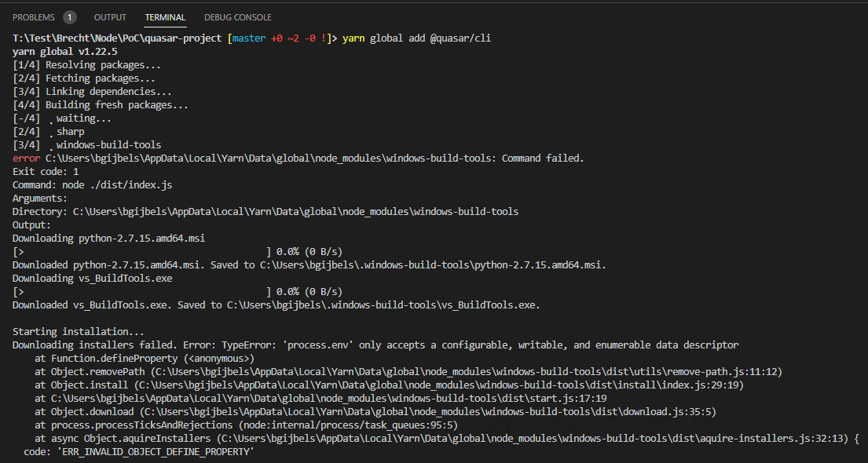Click the 'Arguments:' line
The width and height of the screenshot is (868, 463).
40,198
